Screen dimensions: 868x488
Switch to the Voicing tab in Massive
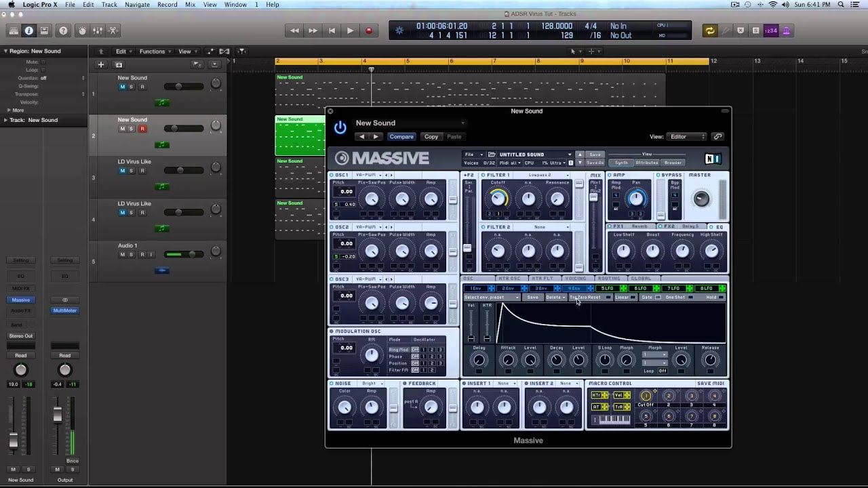pos(575,279)
